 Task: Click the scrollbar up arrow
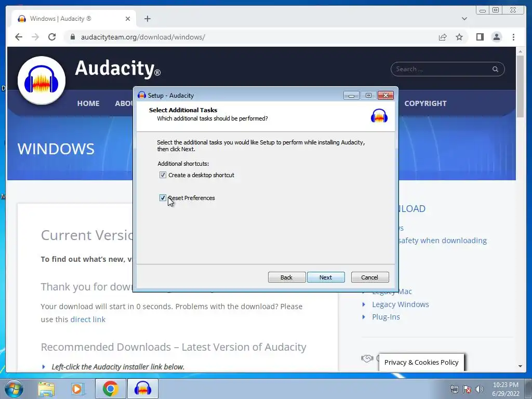coord(520,51)
